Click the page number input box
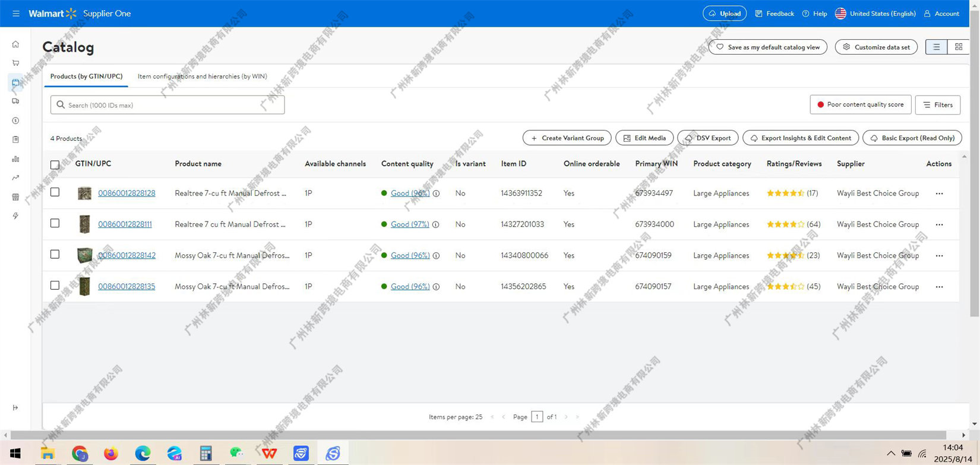 537,417
